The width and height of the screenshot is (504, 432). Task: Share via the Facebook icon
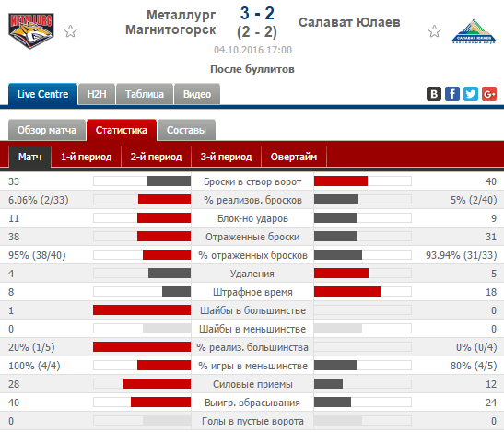(x=451, y=94)
